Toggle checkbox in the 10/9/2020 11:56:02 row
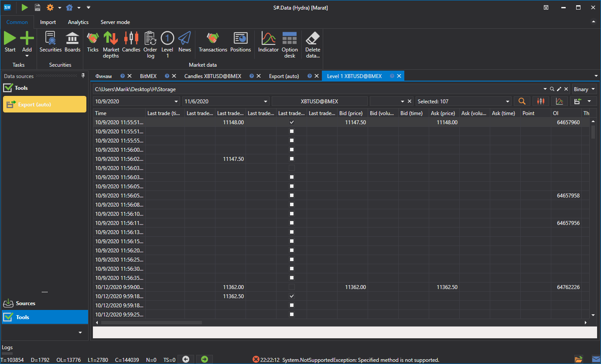Screen dimensions: 601x364 click(292, 159)
